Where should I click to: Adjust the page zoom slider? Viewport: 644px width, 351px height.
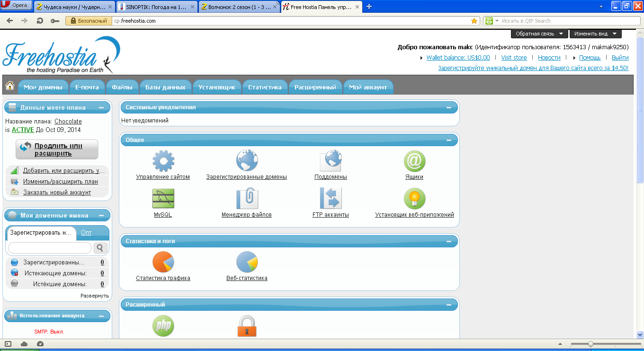pyautogui.click(x=590, y=344)
